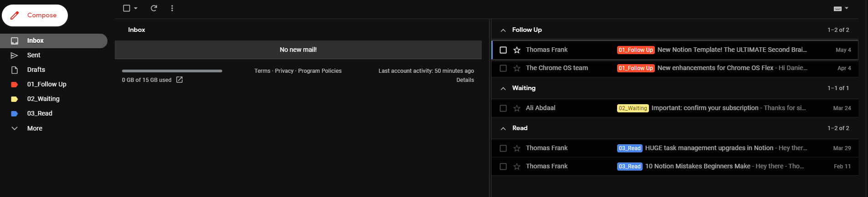The width and height of the screenshot is (868, 197).
Task: Click the Compose button
Action: tap(35, 15)
